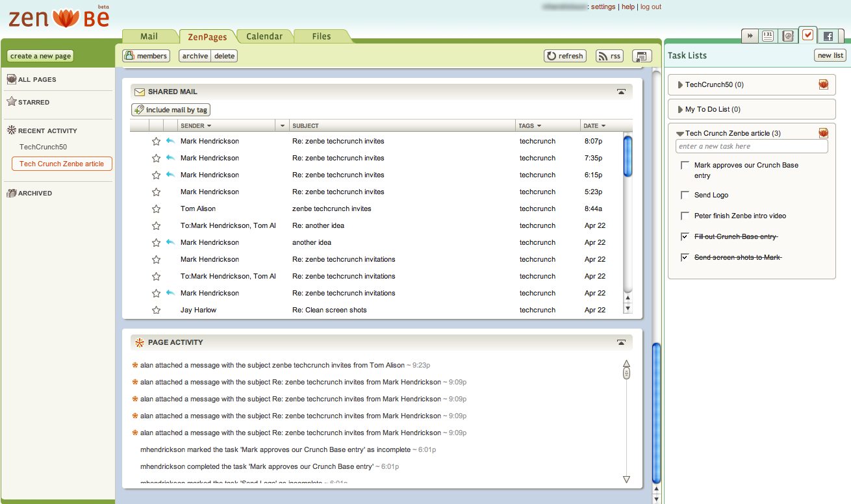Open the calendar panel icon showing 31
This screenshot has width=851, height=504.
(x=768, y=36)
